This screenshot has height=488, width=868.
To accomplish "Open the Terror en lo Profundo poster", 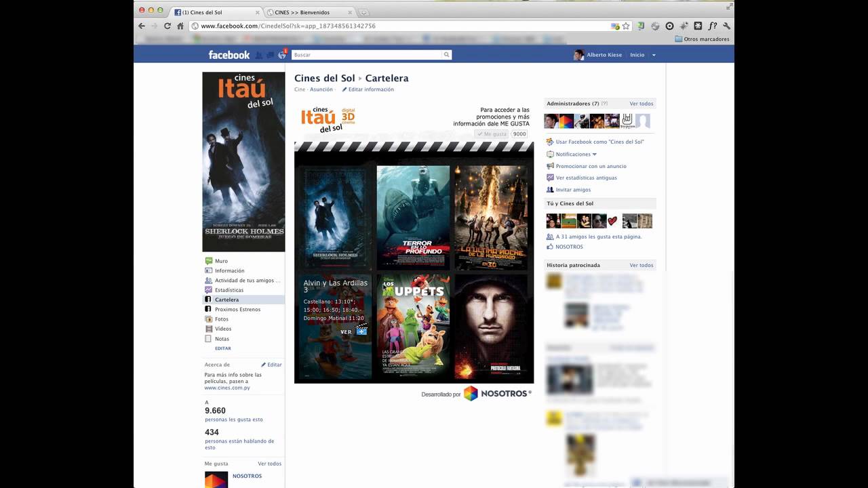I will [413, 218].
